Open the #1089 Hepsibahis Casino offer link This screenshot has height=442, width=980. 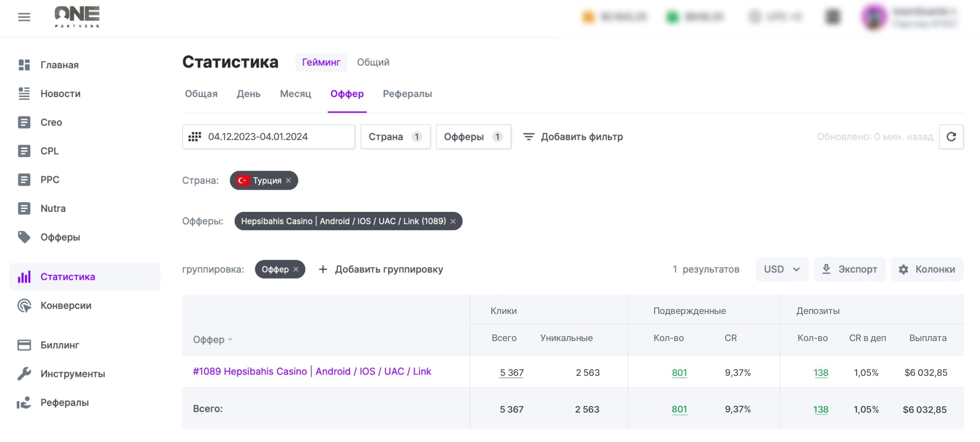tap(312, 371)
